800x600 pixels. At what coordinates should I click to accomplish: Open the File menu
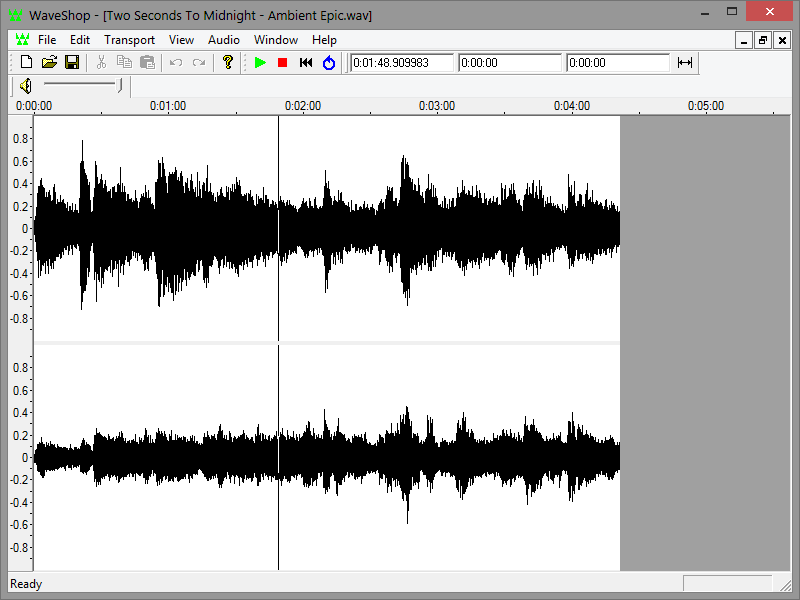[x=47, y=40]
